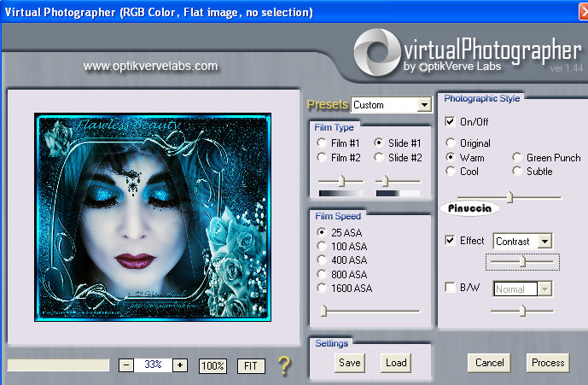Zoom out with the minus button
The height and width of the screenshot is (385, 588).
(126, 365)
